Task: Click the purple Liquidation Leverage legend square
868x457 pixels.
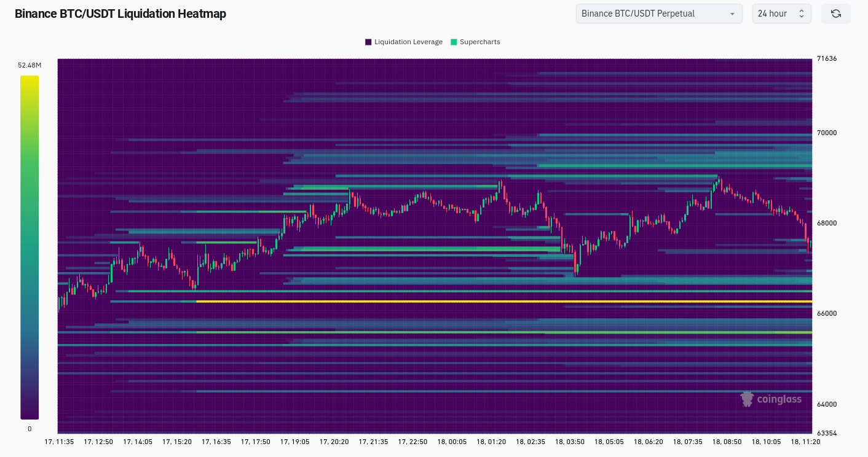Action: click(368, 42)
